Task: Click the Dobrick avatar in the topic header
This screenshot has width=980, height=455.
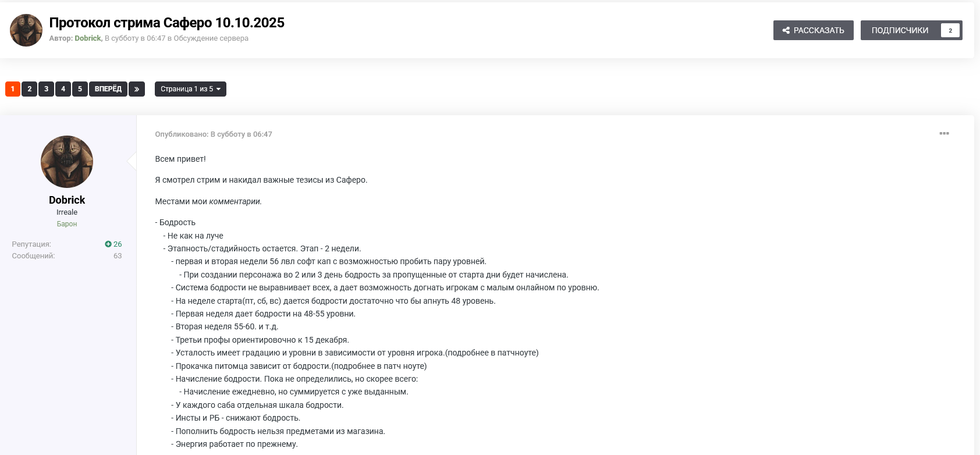Action: pyautogui.click(x=26, y=30)
